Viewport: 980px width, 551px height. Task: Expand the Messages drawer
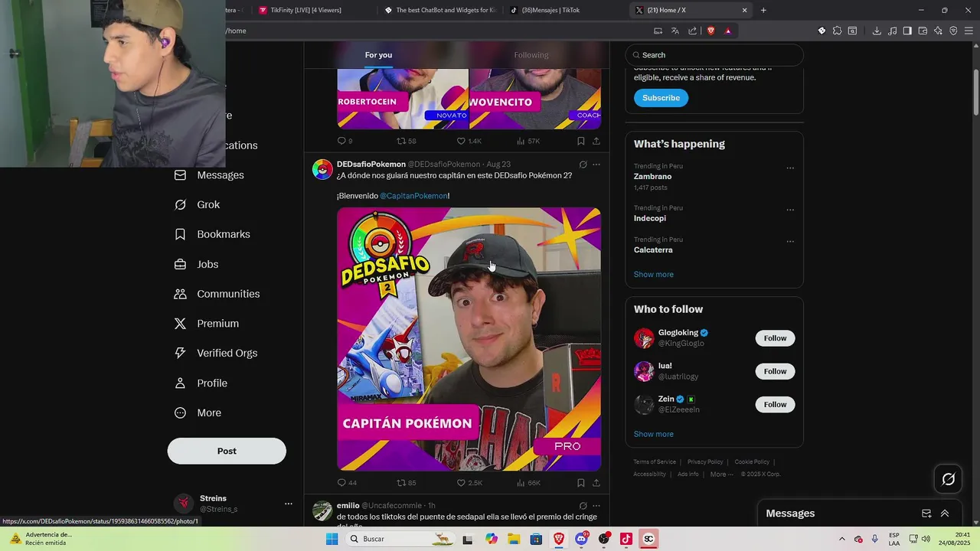tap(945, 514)
